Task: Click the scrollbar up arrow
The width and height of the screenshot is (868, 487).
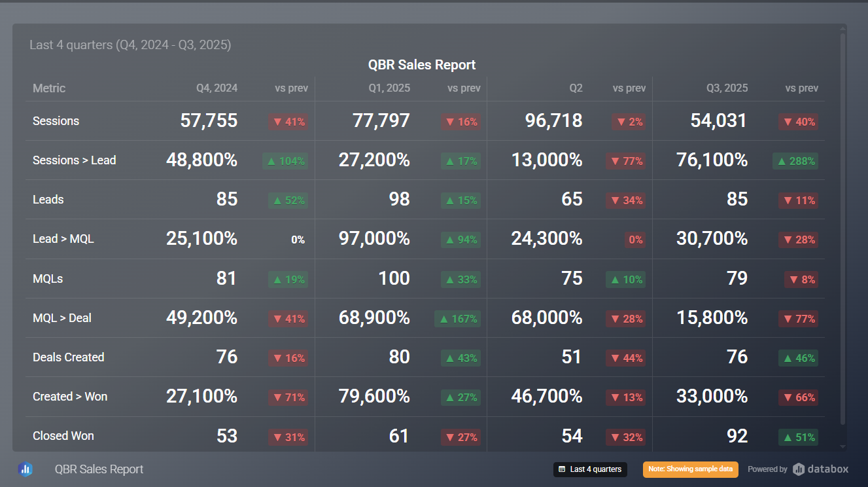Action: click(x=842, y=29)
